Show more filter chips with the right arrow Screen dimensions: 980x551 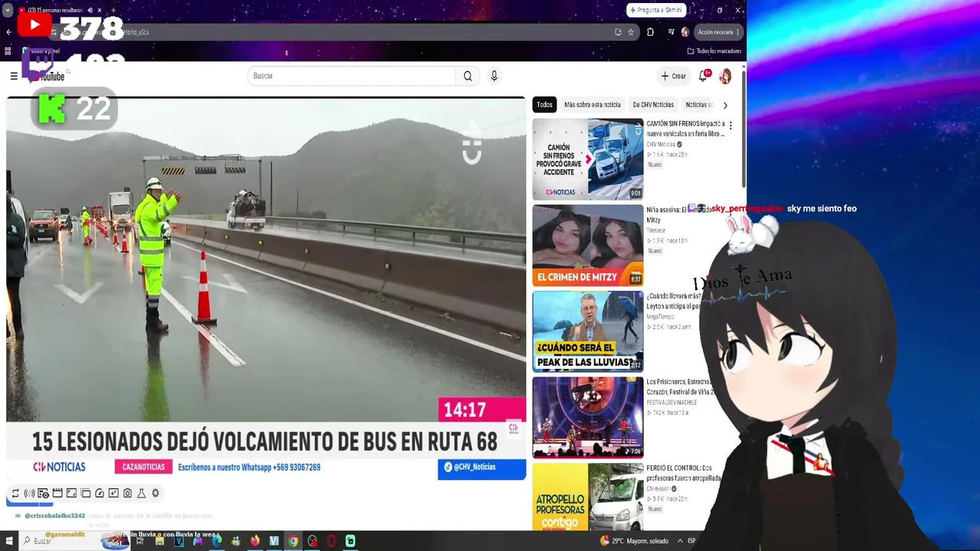click(725, 105)
